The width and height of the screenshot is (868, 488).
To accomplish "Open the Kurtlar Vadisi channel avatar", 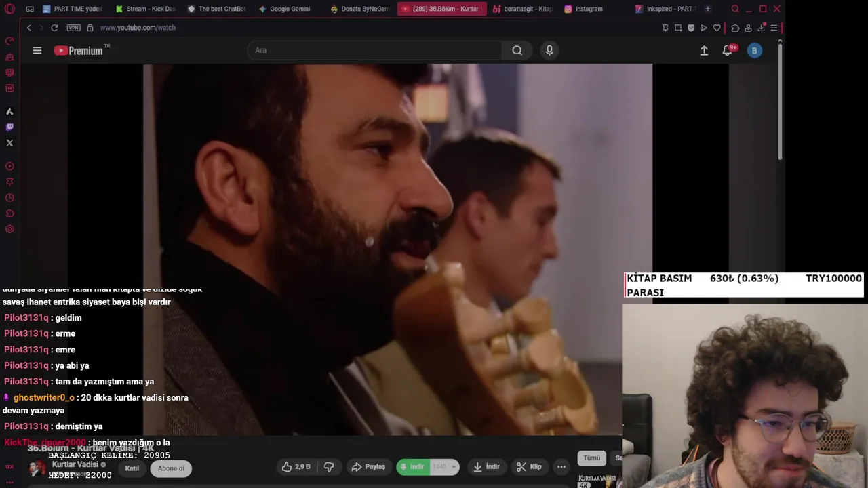I will point(37,468).
